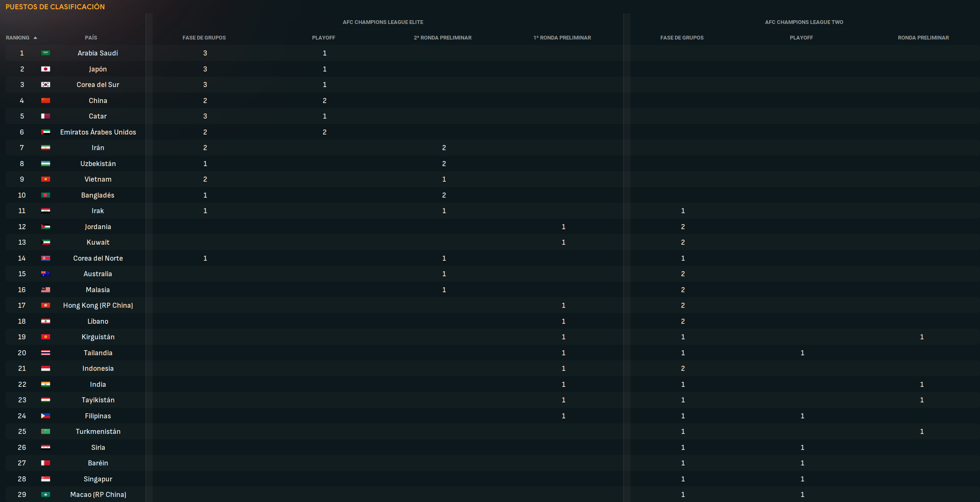Sort by League Two FASE DE GRUPOS header
The height and width of the screenshot is (502, 980).
pos(682,38)
